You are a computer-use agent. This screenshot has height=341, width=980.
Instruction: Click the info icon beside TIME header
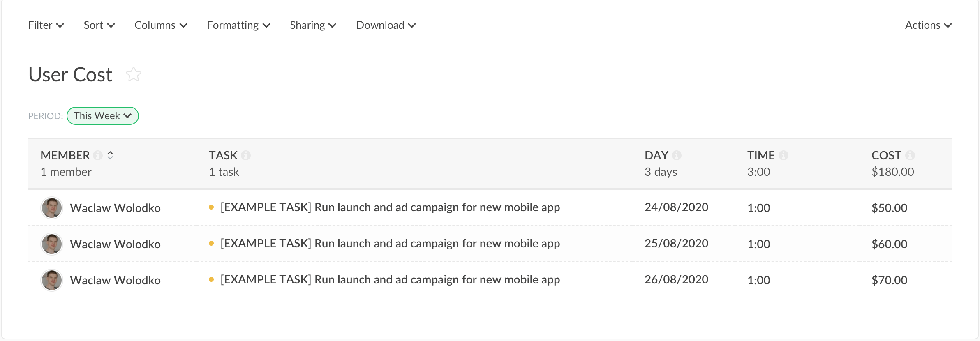click(x=784, y=155)
